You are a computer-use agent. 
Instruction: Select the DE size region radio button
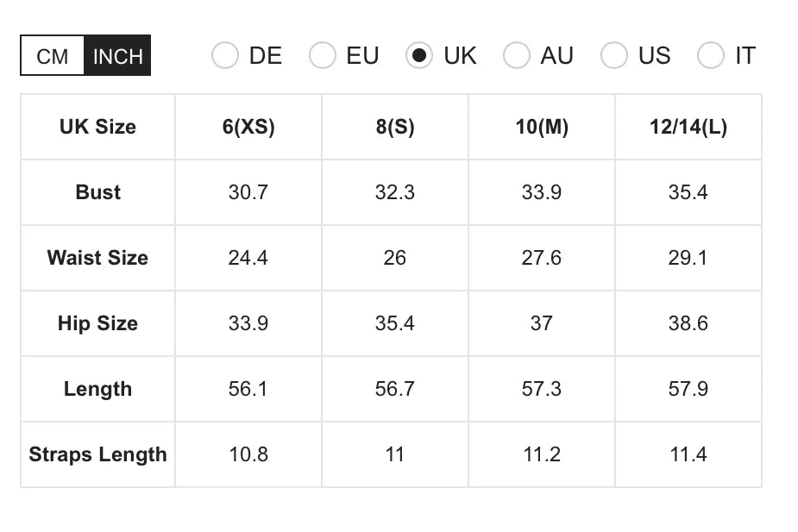225,56
